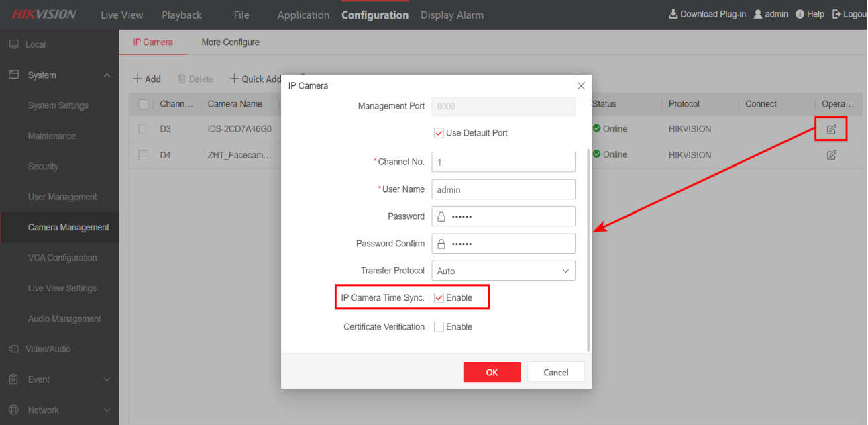The width and height of the screenshot is (868, 425).
Task: Click the Logout icon
Action: pos(836,14)
